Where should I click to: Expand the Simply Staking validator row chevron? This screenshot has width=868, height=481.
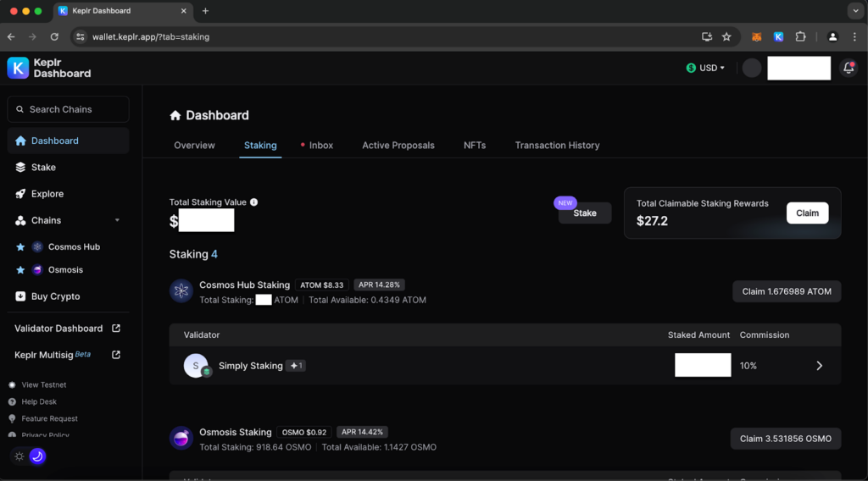pyautogui.click(x=819, y=366)
